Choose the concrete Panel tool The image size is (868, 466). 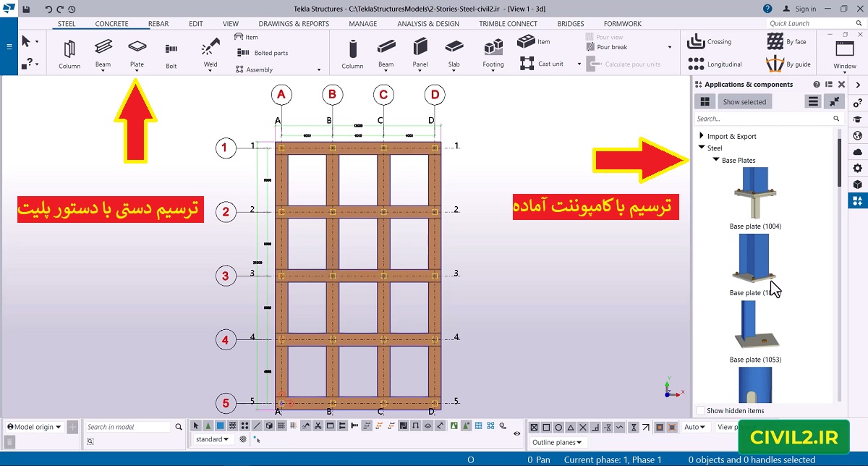tap(420, 52)
